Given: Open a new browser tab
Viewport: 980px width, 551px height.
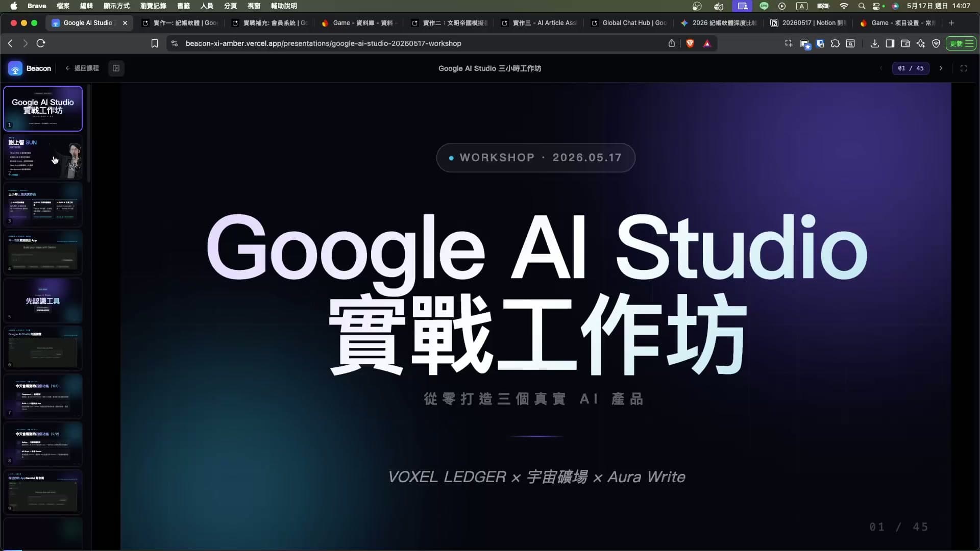Looking at the screenshot, I should pyautogui.click(x=951, y=23).
